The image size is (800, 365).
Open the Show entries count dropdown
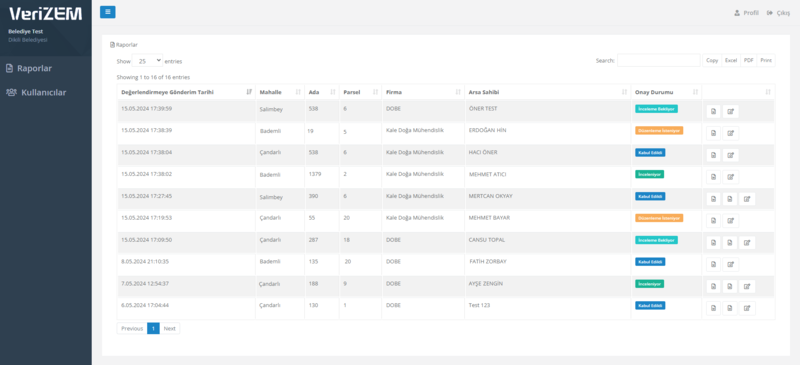coord(147,61)
